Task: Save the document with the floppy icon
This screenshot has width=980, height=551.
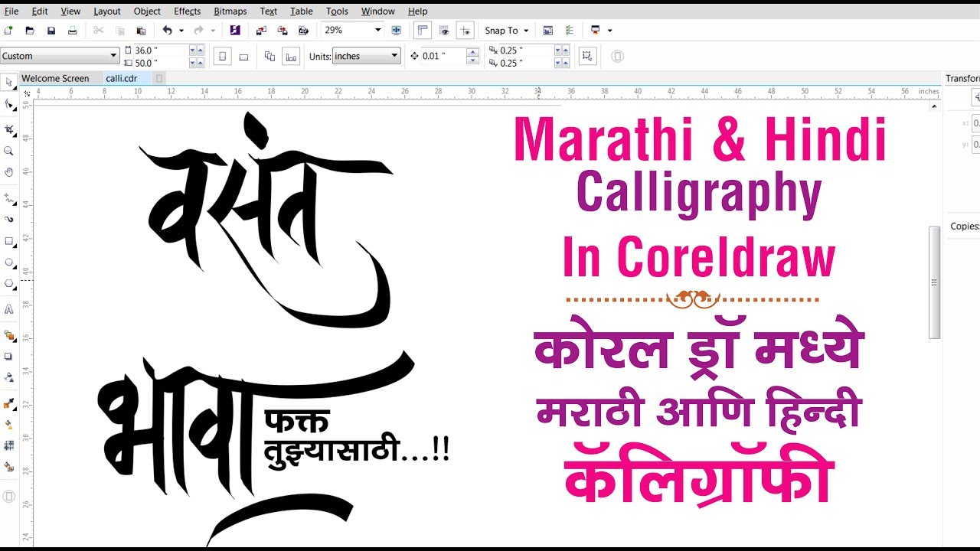Action: point(51,31)
